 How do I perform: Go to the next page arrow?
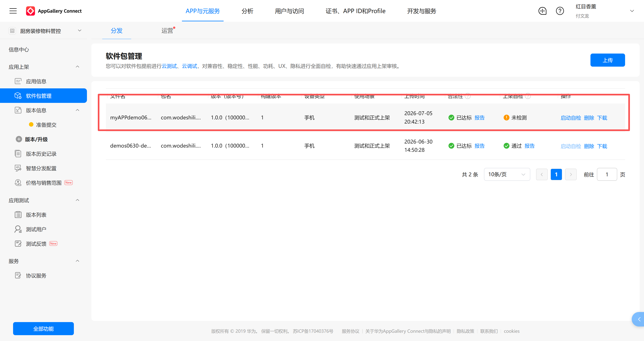tap(571, 175)
